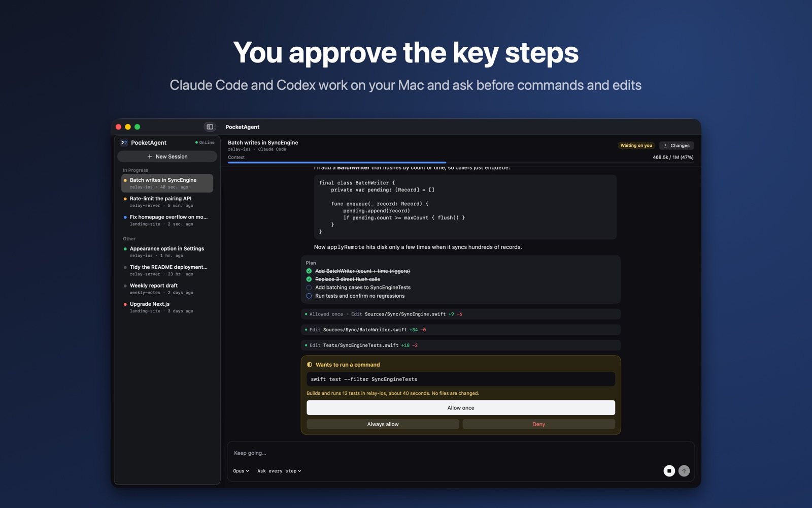Viewport: 812px width, 508px height.
Task: Click the BatchWriter code block
Action: [465, 207]
